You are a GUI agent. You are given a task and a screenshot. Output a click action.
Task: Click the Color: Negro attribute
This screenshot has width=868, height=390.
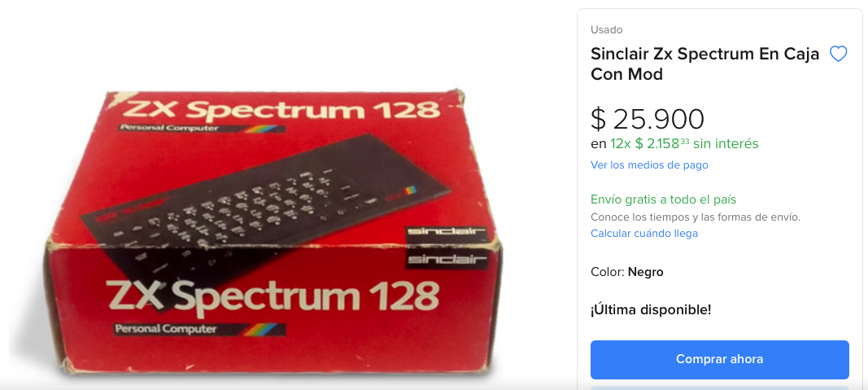pyautogui.click(x=626, y=272)
